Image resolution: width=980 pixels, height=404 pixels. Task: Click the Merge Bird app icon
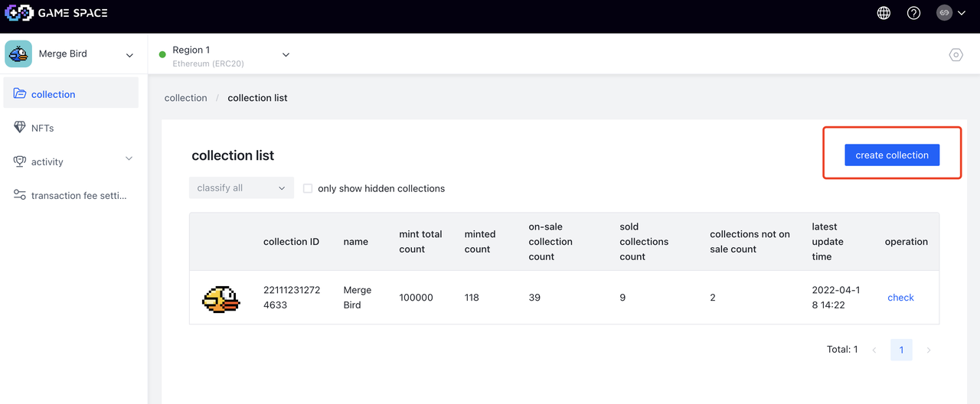click(18, 54)
